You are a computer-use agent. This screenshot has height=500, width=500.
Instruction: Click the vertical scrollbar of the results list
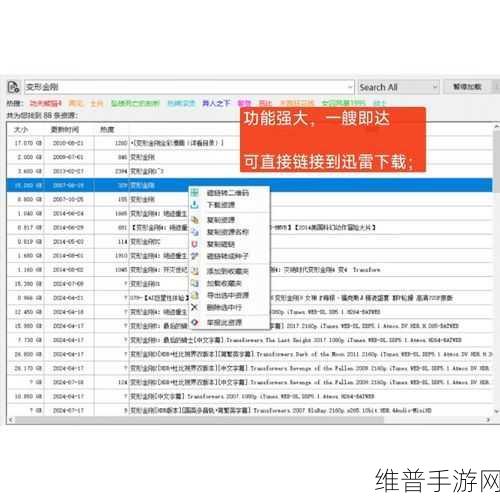click(496, 162)
